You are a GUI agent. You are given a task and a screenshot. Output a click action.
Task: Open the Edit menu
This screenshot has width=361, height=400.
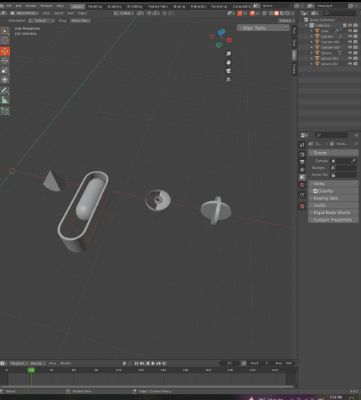pos(19,6)
